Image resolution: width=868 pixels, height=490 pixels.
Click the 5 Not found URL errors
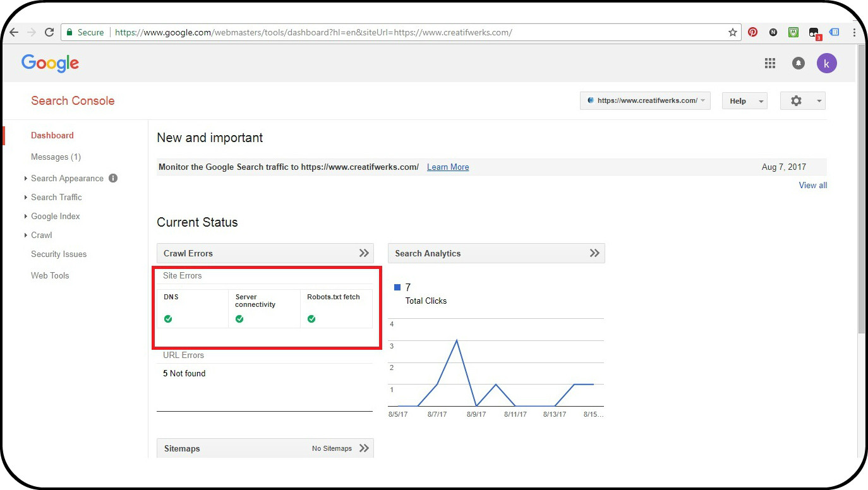coord(184,373)
